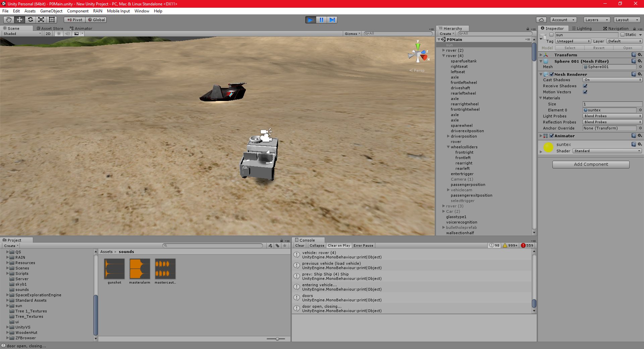Select the Rotate tool
Image resolution: width=644 pixels, height=349 pixels.
[30, 20]
